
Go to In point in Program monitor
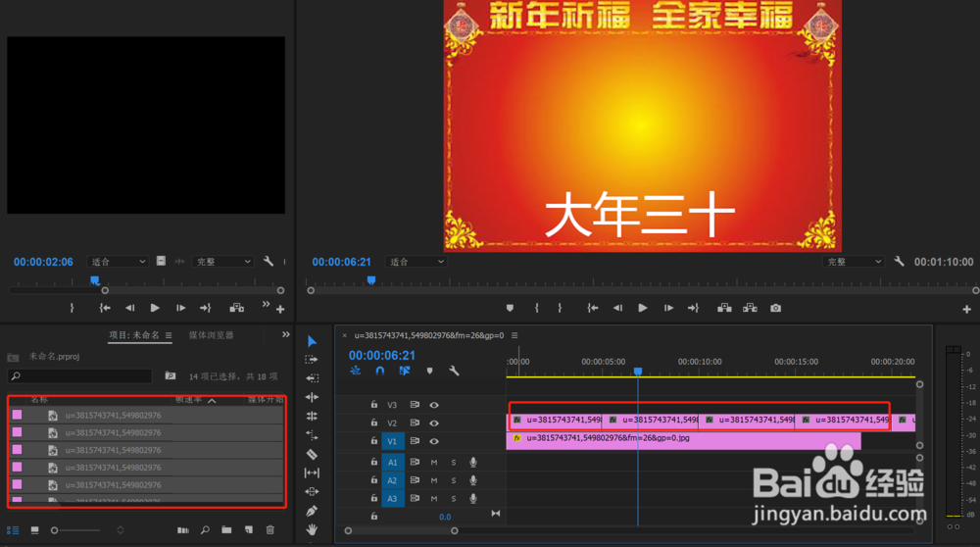pyautogui.click(x=592, y=308)
